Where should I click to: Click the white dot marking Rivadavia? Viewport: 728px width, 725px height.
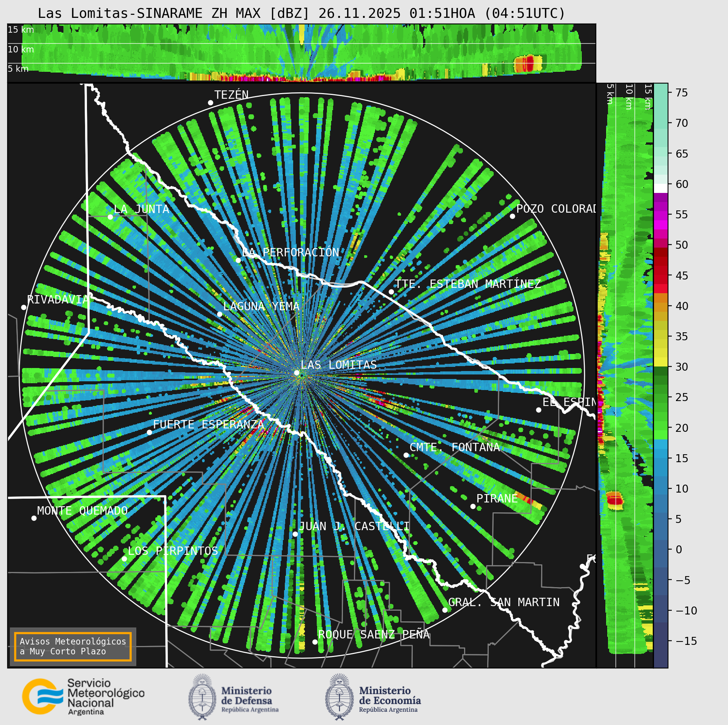(24, 307)
